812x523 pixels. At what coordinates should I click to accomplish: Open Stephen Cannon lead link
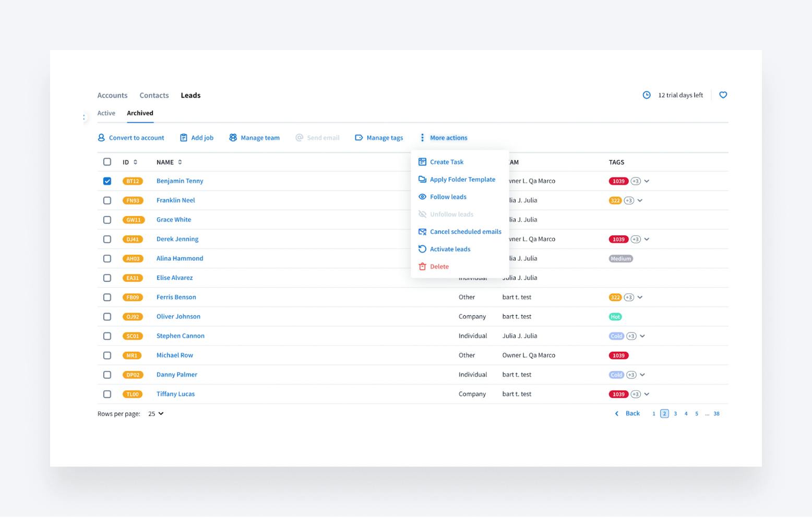click(180, 336)
